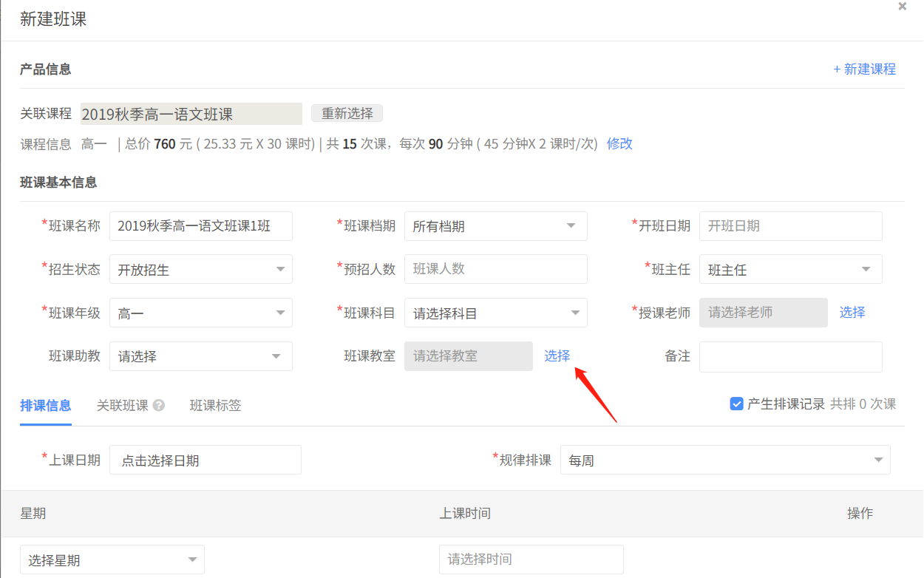Click the 请选择老师 field
This screenshot has width=924, height=578.
(x=764, y=313)
